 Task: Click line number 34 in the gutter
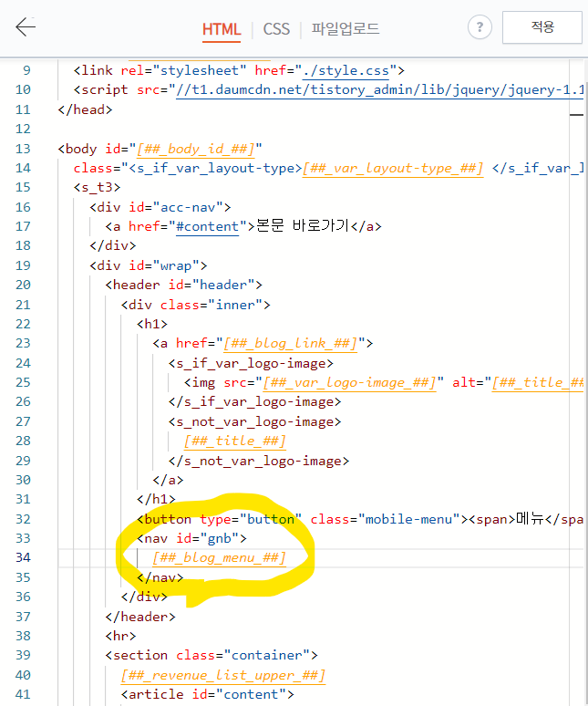point(23,557)
